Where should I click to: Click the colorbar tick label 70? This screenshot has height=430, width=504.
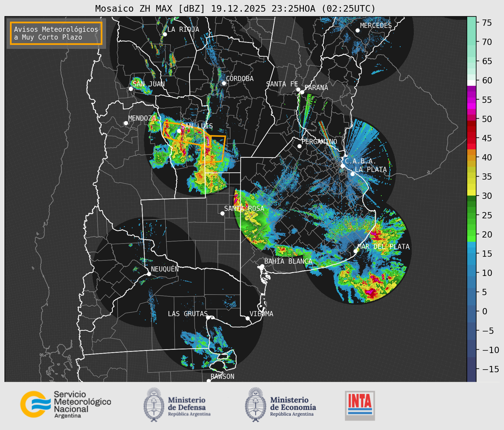486,42
